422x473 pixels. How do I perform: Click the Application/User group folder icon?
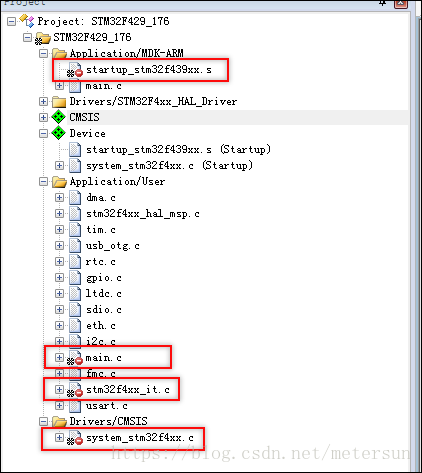60,182
